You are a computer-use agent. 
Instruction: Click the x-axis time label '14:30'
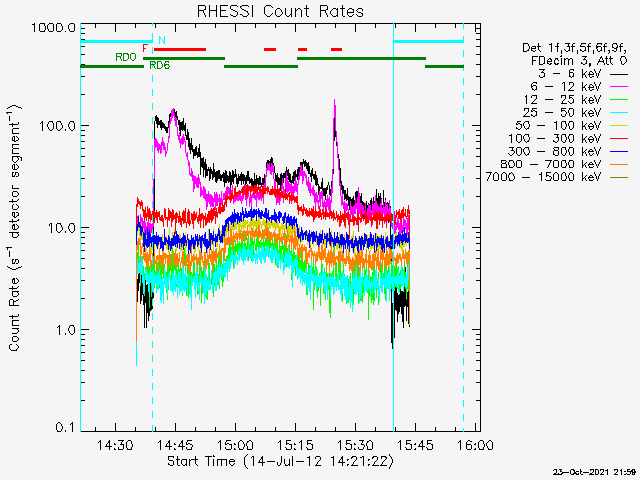(115, 445)
